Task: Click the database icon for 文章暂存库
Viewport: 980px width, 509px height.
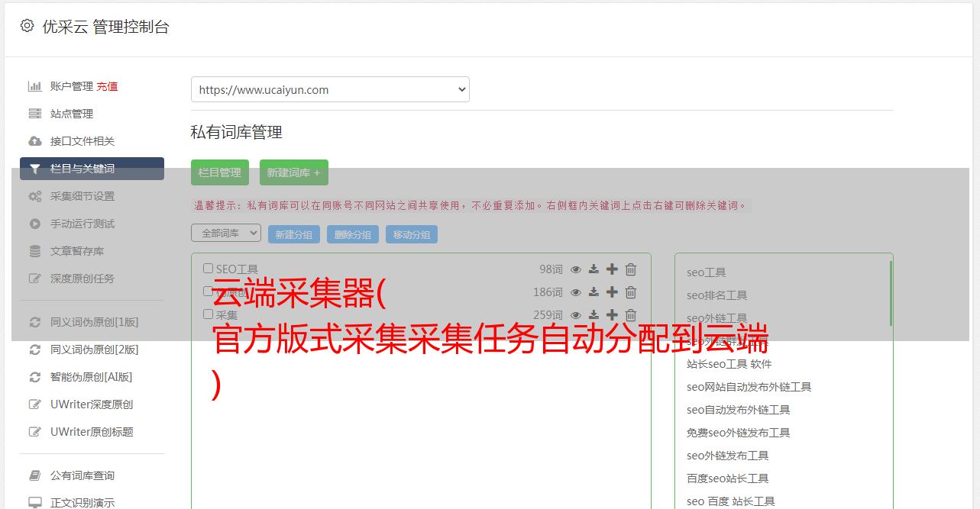Action: [35, 251]
